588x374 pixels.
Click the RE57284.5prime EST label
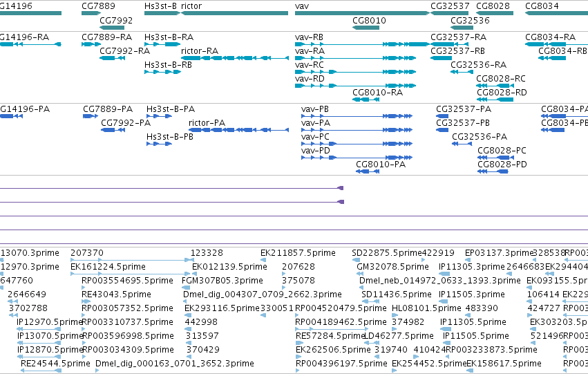(x=330, y=336)
